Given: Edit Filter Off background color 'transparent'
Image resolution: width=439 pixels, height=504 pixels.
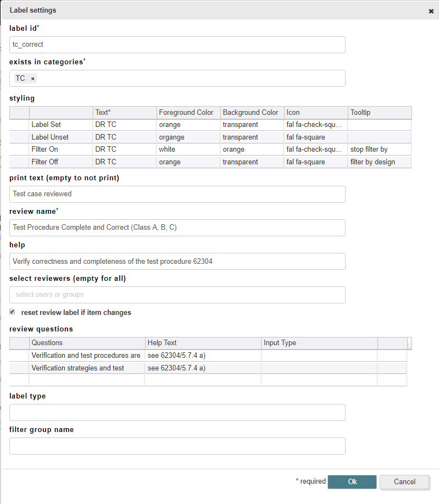Looking at the screenshot, I should pyautogui.click(x=252, y=162).
